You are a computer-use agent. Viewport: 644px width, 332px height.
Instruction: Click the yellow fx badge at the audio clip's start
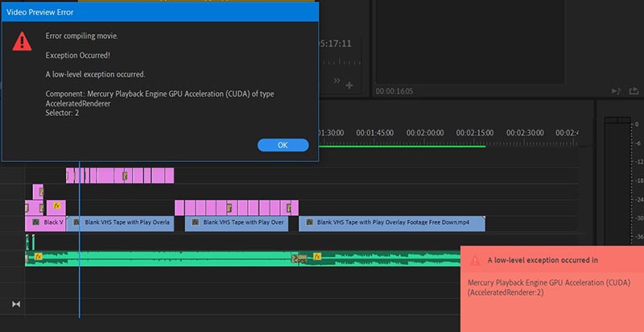coord(38,257)
